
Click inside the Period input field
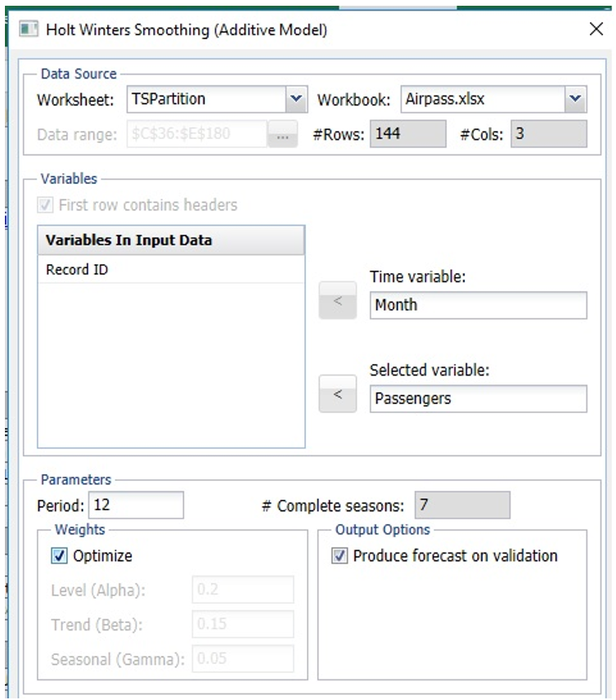pyautogui.click(x=135, y=505)
